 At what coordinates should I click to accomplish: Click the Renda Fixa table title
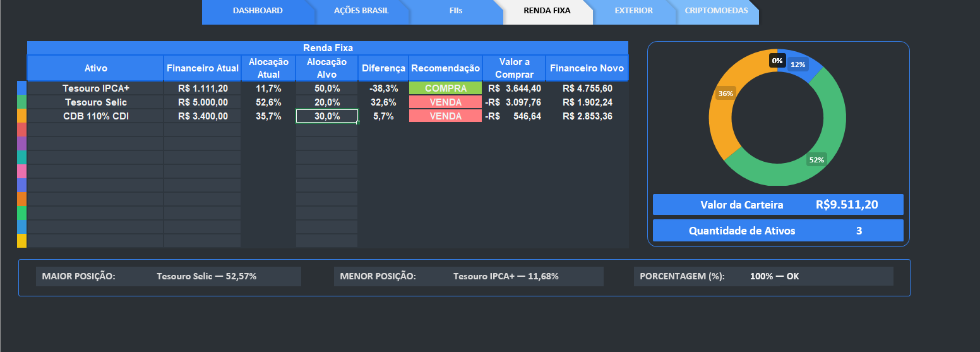[x=328, y=48]
